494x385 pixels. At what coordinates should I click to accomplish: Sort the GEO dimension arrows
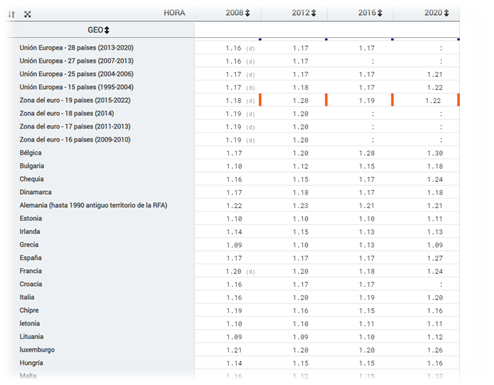point(107,30)
